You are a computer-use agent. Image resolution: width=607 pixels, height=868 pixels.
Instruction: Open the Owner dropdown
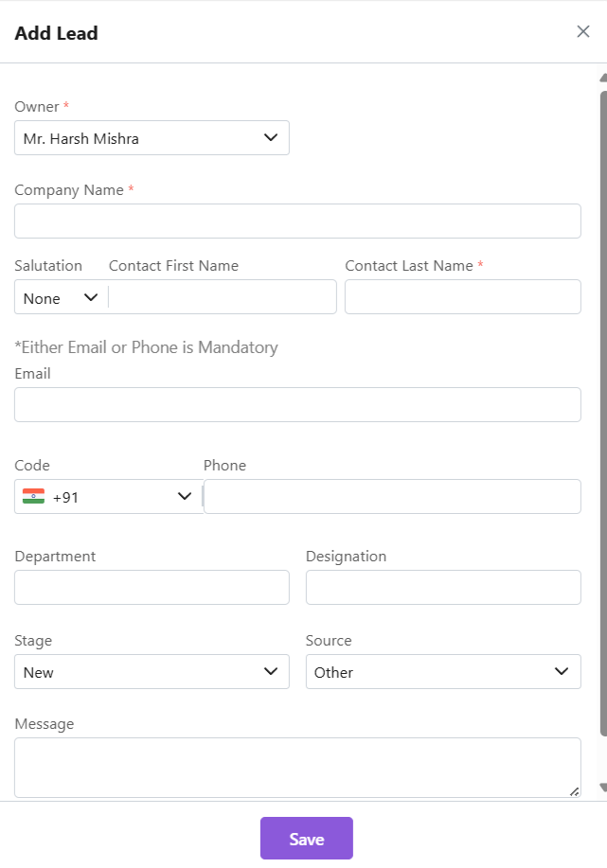tap(152, 138)
